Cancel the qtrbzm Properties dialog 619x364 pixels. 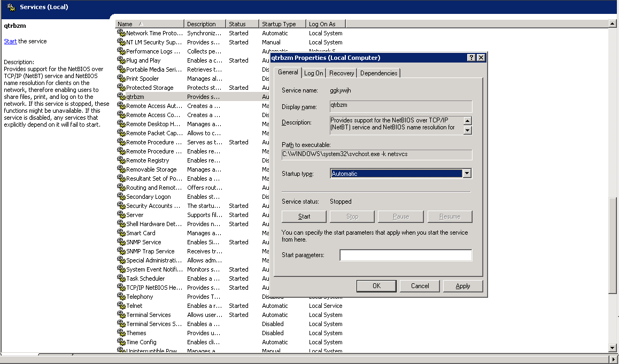420,286
